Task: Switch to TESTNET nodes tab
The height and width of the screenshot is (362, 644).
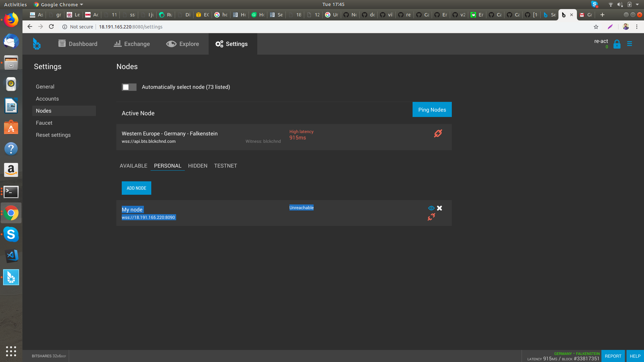Action: (225, 166)
